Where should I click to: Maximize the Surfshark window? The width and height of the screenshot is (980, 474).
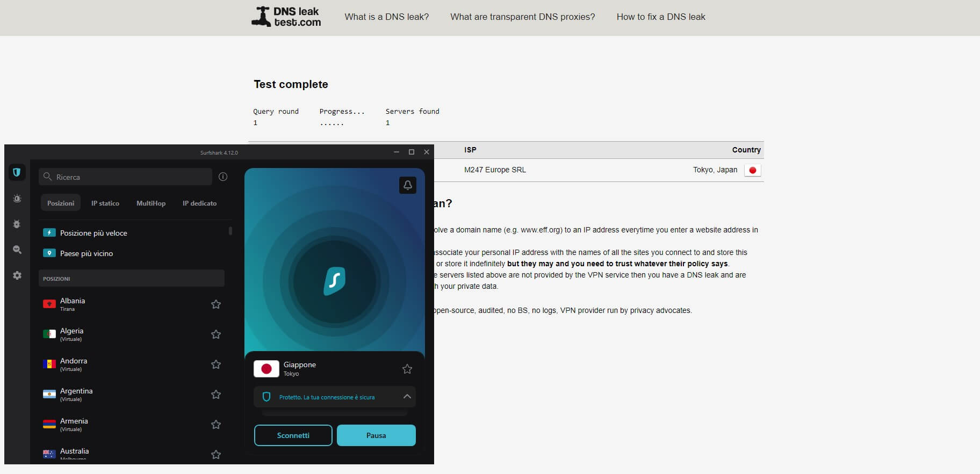coord(412,152)
